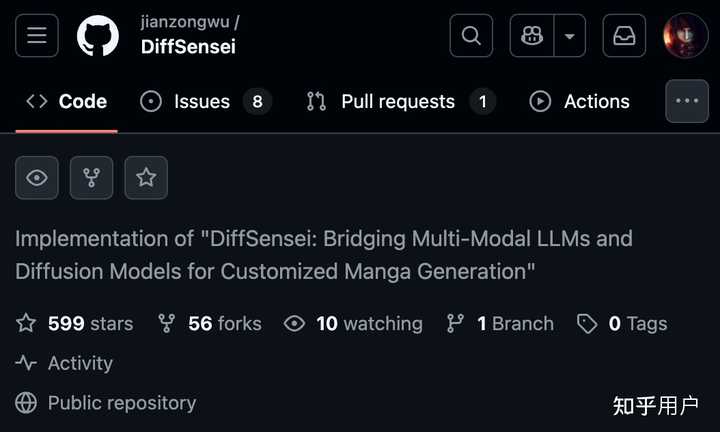
Task: Click the GitHub logo
Action: [x=98, y=36]
